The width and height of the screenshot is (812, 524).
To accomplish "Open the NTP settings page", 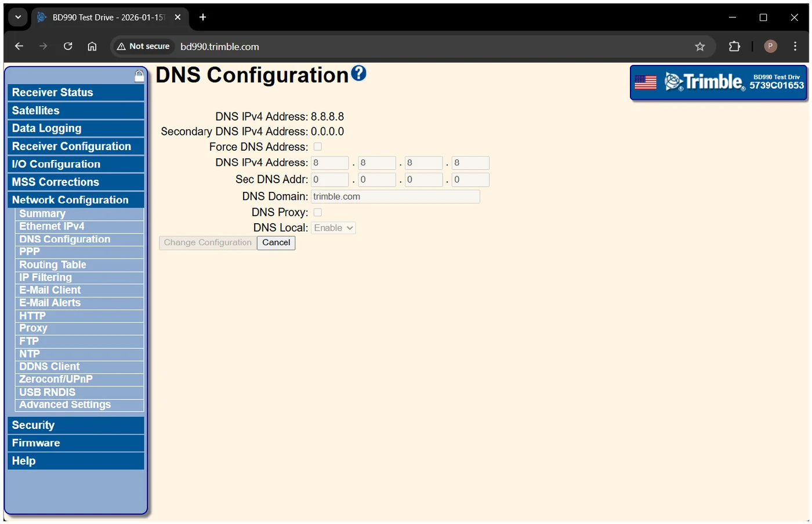I will (x=80, y=354).
